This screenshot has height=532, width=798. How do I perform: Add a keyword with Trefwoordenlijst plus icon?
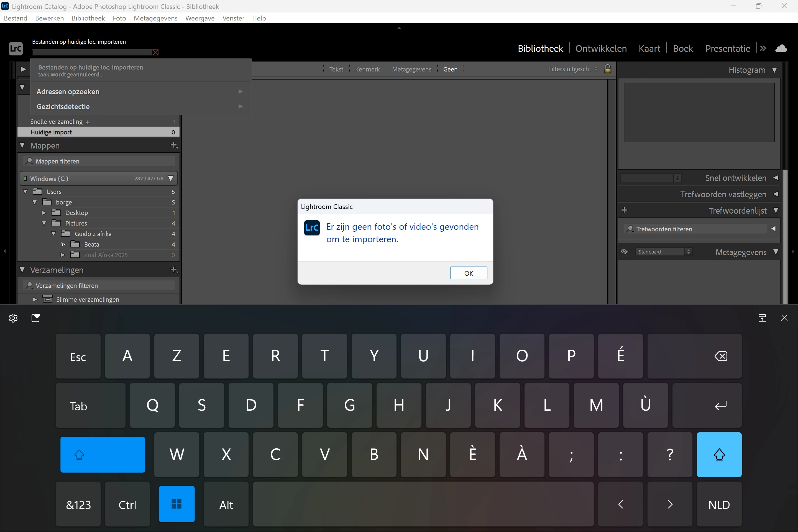(624, 210)
